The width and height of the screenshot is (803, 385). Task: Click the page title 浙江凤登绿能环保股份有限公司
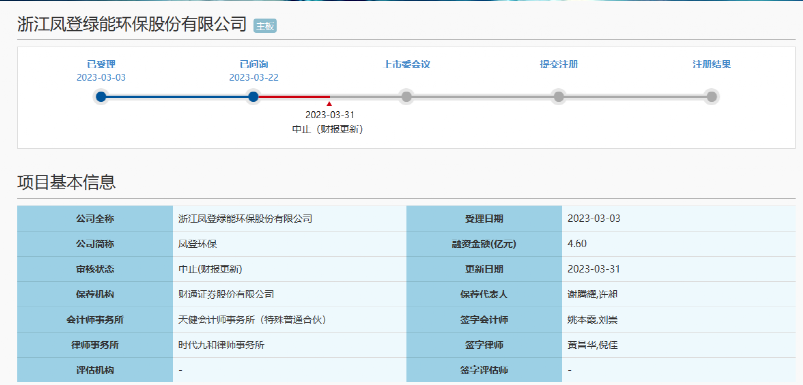point(132,25)
